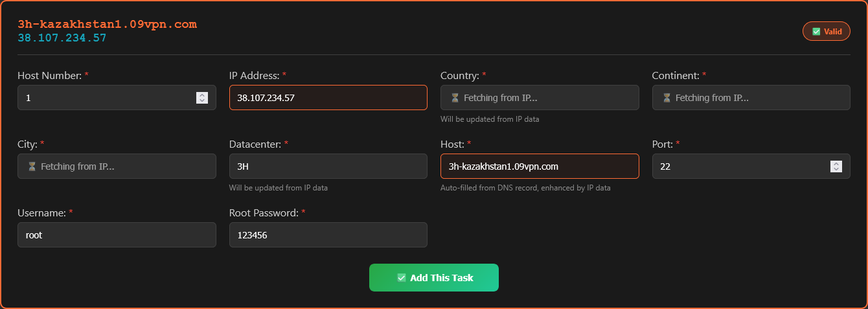Select the Username field showing root
Screen dimensions: 868x309
[x=117, y=235]
